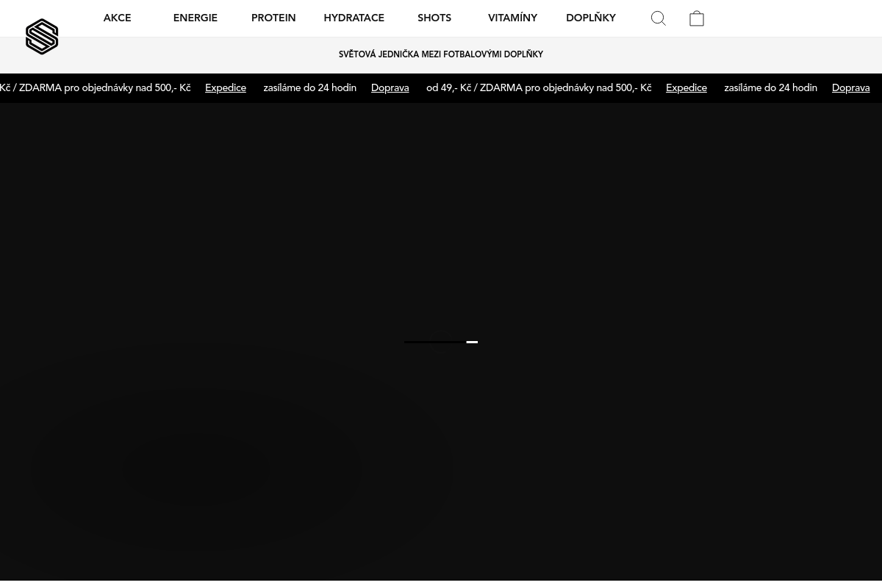Open the AKCE menu
The width and height of the screenshot is (882, 588).
coord(117,18)
